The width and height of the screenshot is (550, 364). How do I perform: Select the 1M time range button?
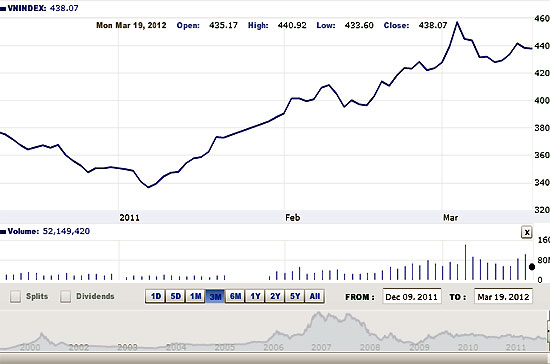[x=195, y=297]
